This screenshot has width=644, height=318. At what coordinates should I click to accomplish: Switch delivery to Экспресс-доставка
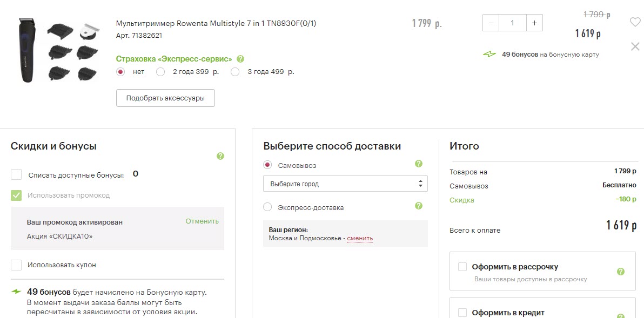coord(267,207)
